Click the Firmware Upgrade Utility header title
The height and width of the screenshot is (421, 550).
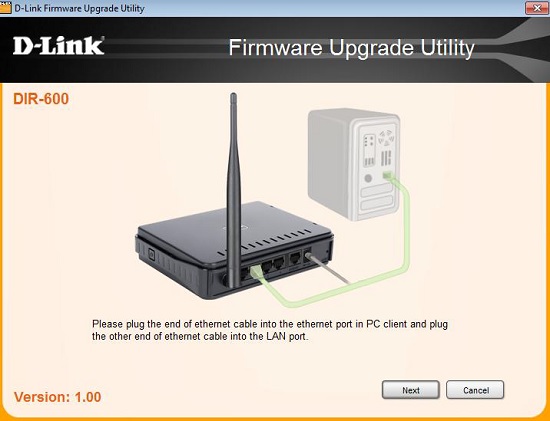coord(351,48)
